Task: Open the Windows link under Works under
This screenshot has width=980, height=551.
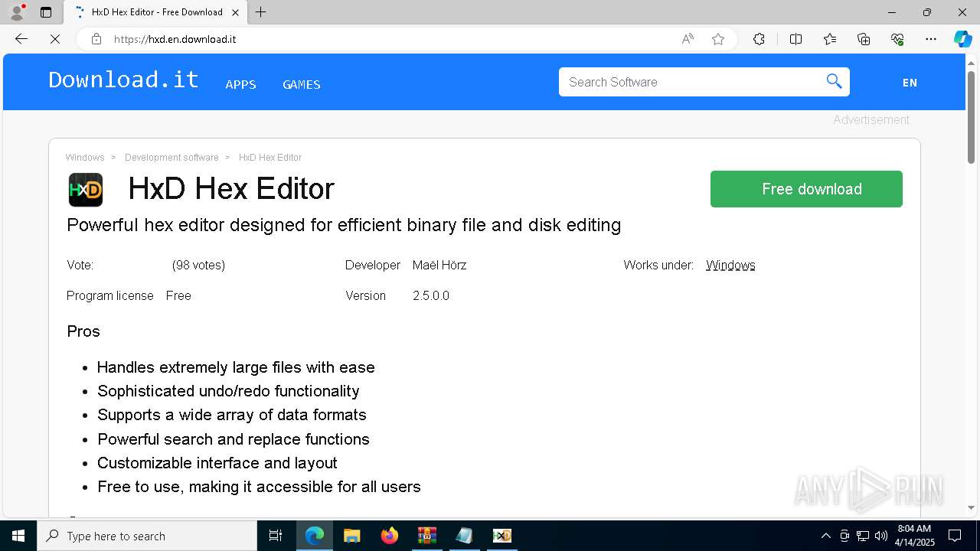Action: tap(730, 265)
